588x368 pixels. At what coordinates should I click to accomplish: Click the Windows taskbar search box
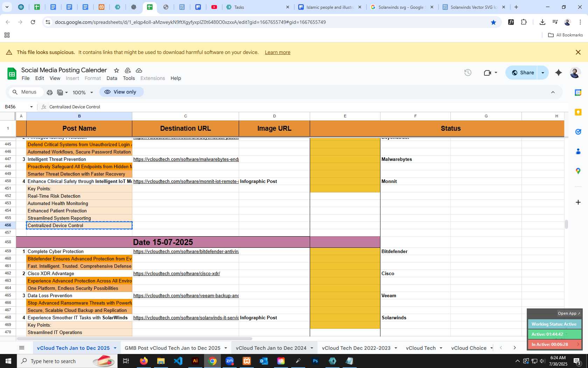point(66,361)
